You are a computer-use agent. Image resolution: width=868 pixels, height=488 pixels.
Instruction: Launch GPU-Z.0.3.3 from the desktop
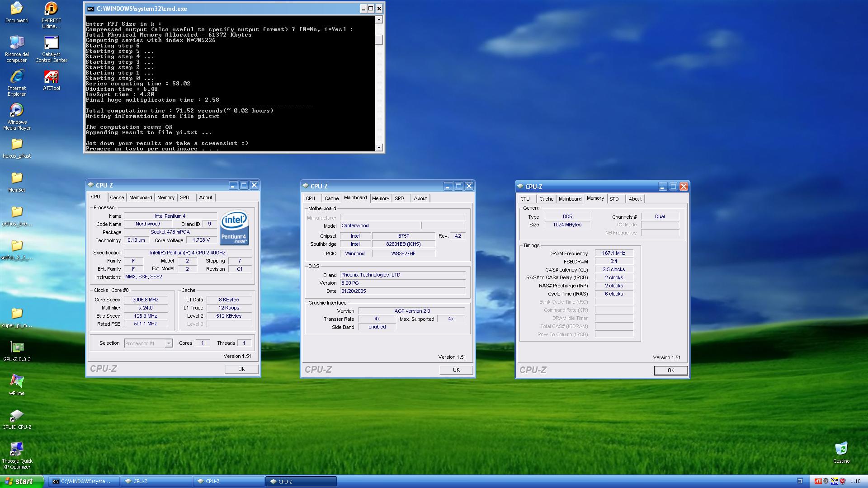point(17,351)
